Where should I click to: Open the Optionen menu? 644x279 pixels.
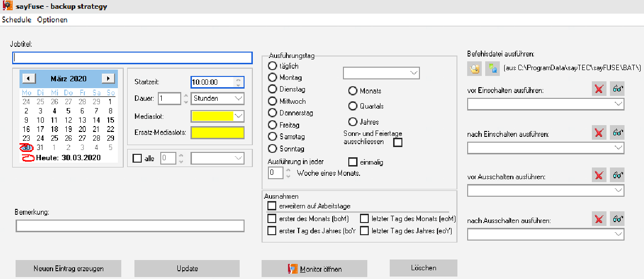(x=52, y=20)
